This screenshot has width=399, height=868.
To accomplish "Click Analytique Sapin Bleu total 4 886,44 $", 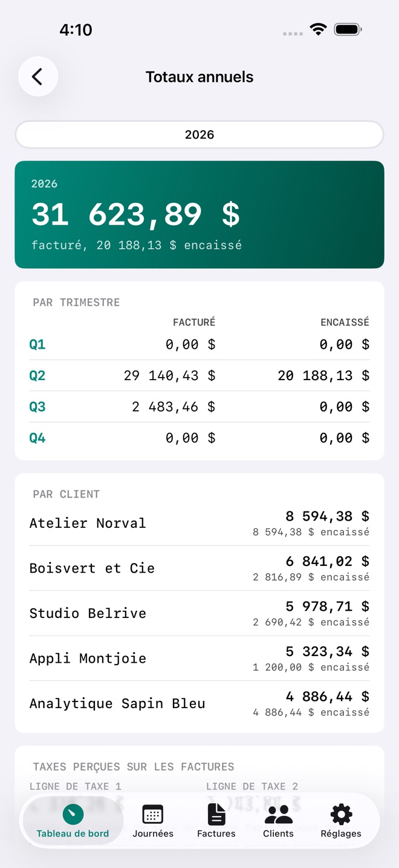I will (x=327, y=697).
